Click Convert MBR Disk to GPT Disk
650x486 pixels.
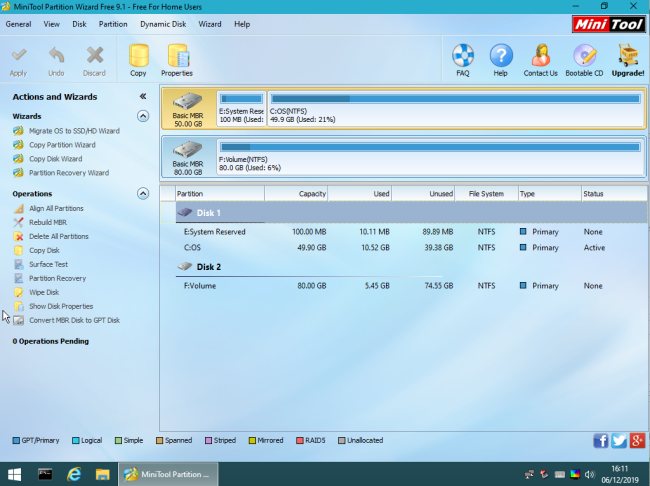tap(74, 320)
